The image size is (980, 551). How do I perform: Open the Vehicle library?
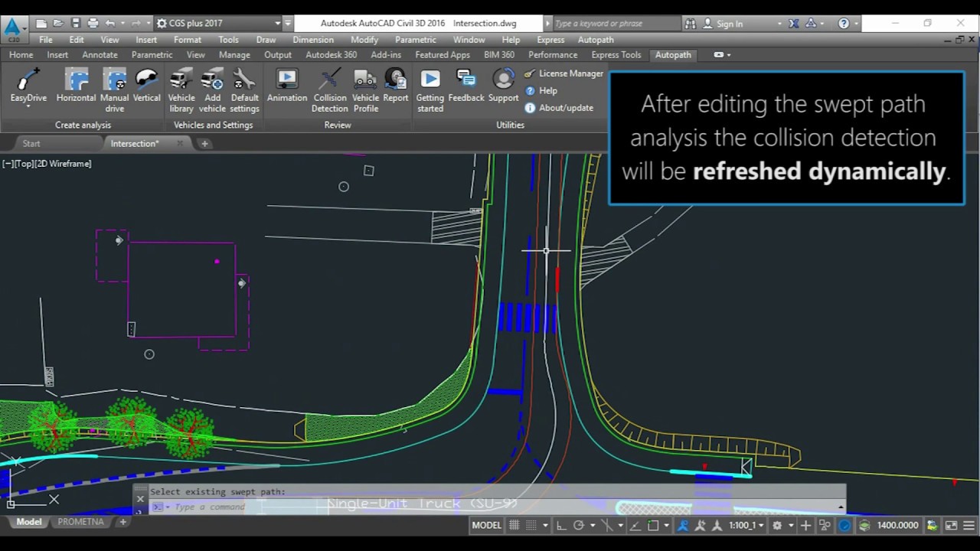pos(181,90)
